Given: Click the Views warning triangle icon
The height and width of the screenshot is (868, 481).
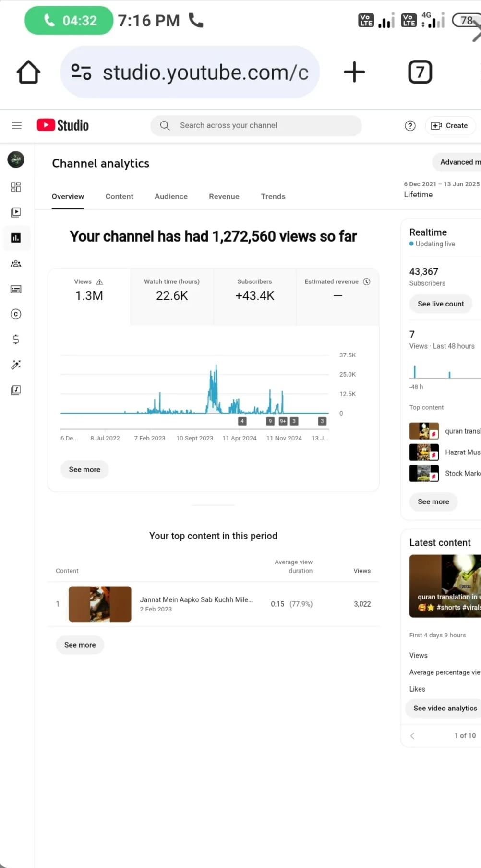Looking at the screenshot, I should [99, 282].
